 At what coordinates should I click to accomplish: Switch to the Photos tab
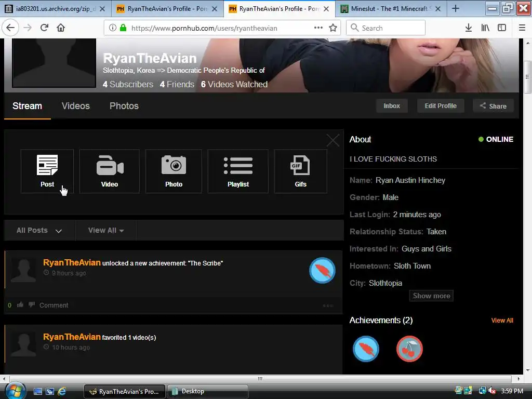pyautogui.click(x=124, y=106)
